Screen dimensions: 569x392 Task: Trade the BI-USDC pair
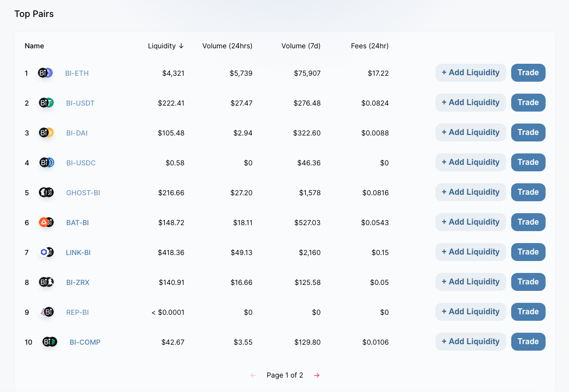(x=528, y=162)
